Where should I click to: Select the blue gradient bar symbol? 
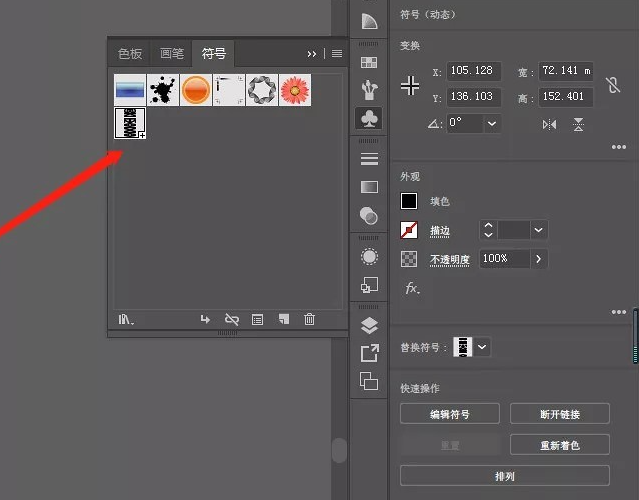click(x=130, y=90)
